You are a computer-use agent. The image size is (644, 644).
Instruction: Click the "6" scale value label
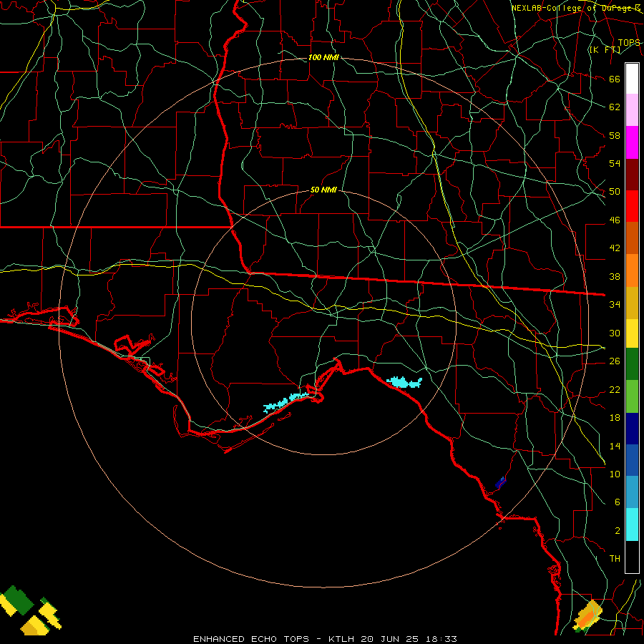tap(617, 502)
